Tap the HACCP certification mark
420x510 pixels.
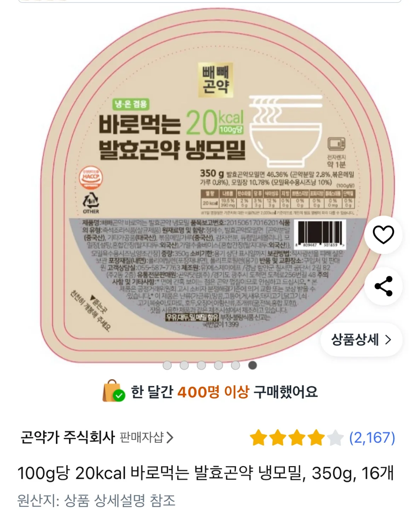point(91,177)
